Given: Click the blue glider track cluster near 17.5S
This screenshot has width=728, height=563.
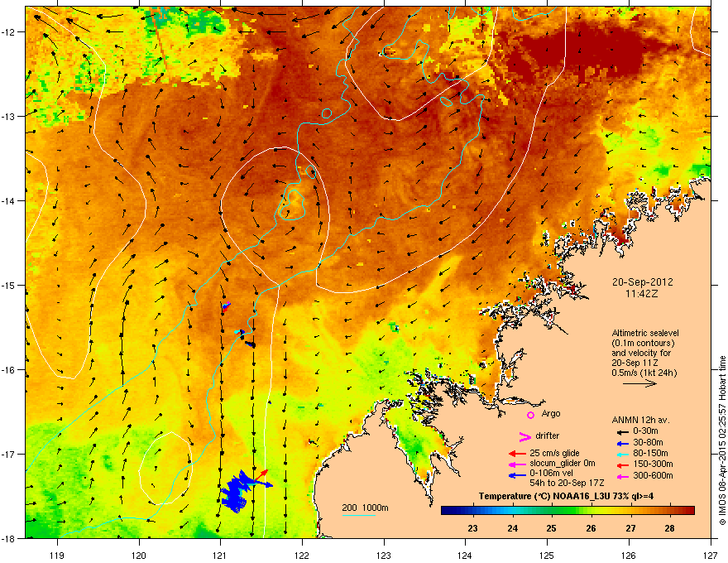Looking at the screenshot, I should (236, 493).
